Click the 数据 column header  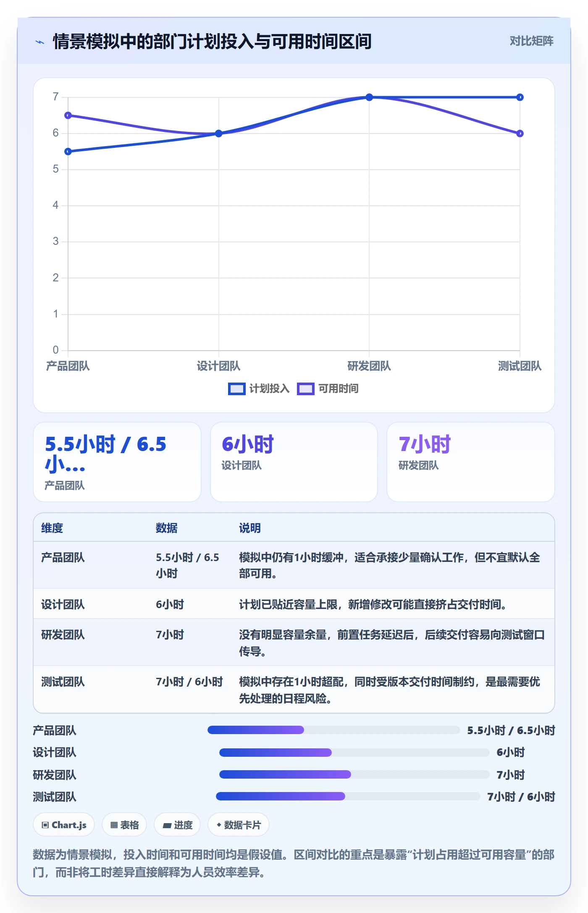point(166,528)
